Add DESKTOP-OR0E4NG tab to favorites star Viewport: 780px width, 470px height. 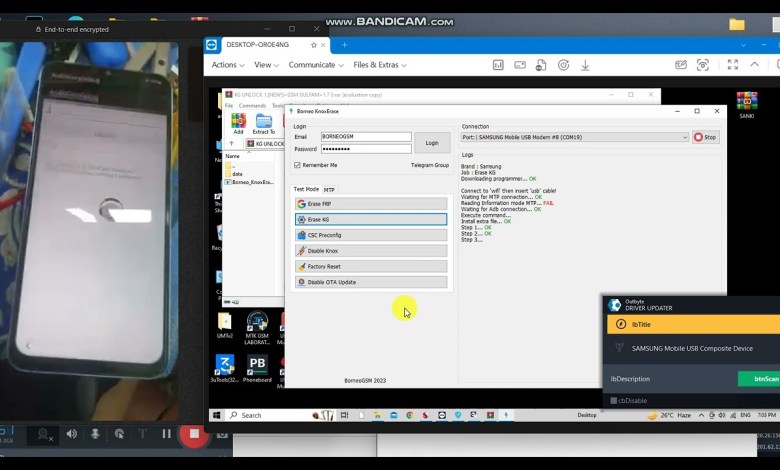coord(313,45)
